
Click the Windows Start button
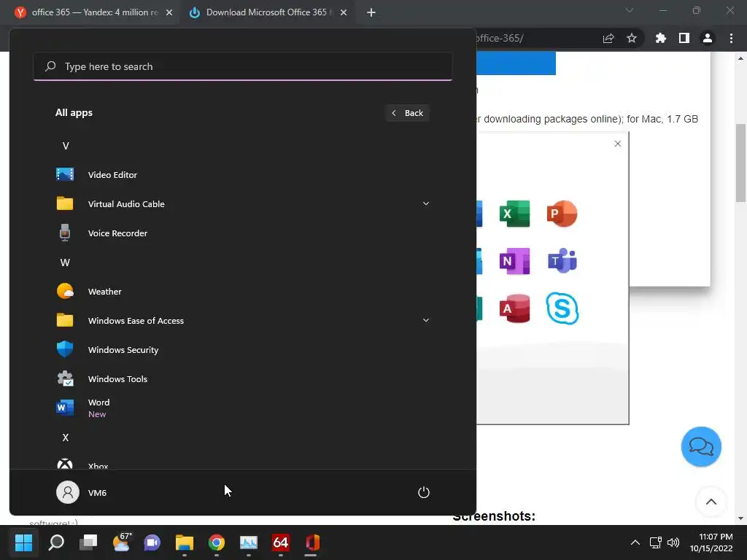pos(23,542)
